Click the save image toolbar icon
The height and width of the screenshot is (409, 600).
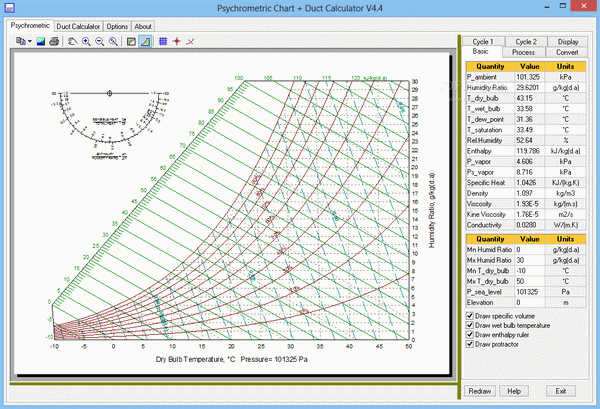tap(41, 42)
